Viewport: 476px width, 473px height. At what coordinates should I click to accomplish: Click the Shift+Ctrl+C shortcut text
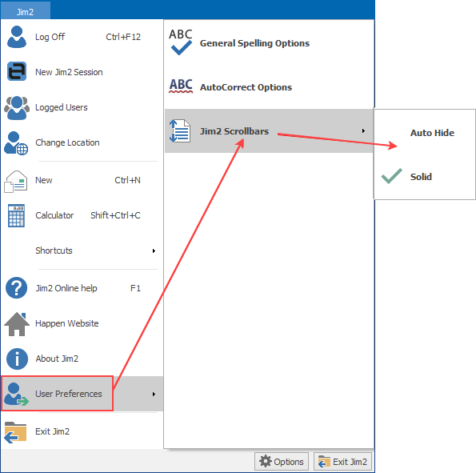coord(115,215)
